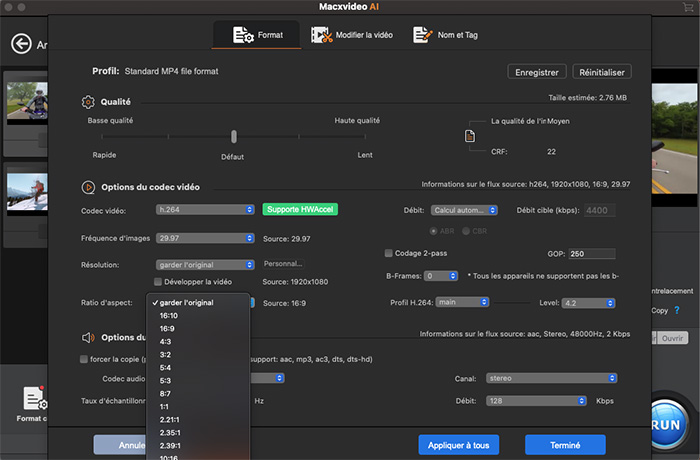The width and height of the screenshot is (700, 460).
Task: Open the audio Débit 128 dropdown
Action: (x=536, y=401)
